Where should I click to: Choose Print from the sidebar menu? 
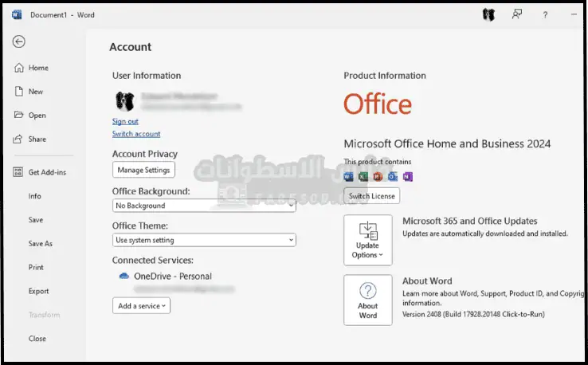(36, 268)
